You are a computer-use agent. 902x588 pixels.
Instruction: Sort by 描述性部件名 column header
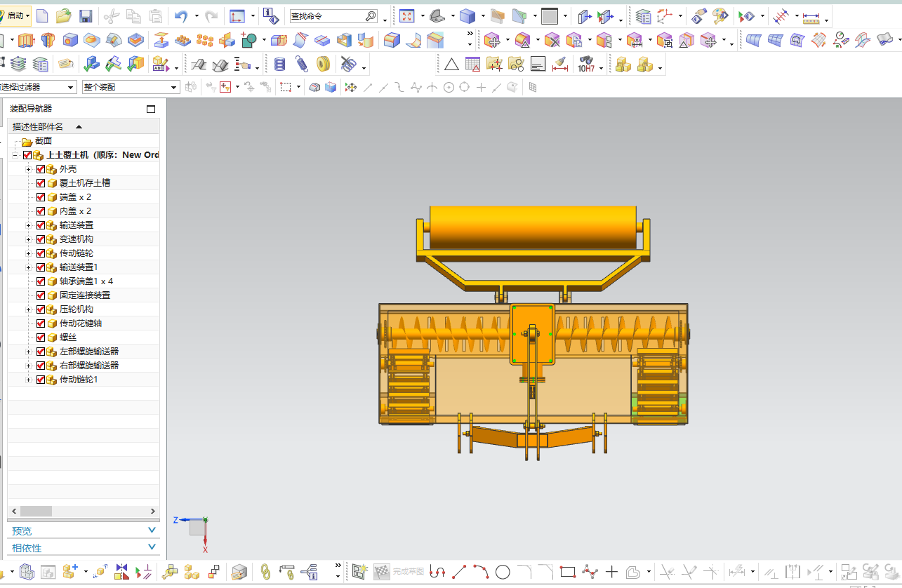point(84,126)
